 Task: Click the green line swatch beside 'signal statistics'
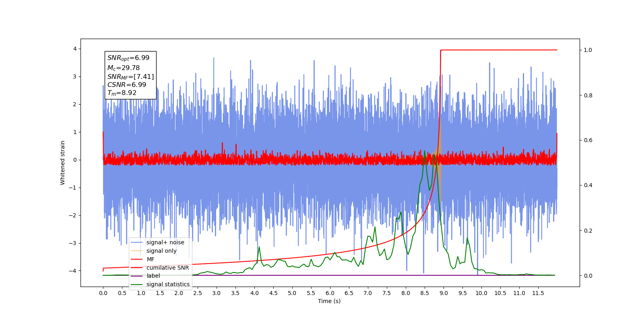pos(137,284)
